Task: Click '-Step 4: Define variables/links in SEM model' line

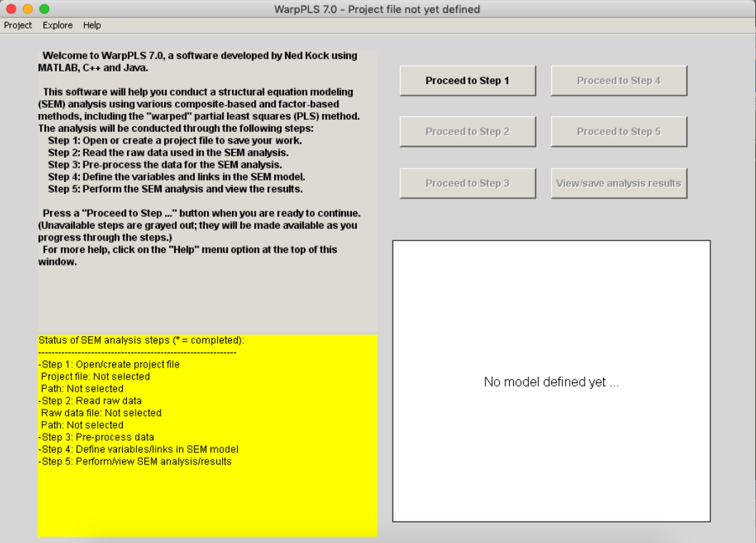Action: pyautogui.click(x=138, y=449)
